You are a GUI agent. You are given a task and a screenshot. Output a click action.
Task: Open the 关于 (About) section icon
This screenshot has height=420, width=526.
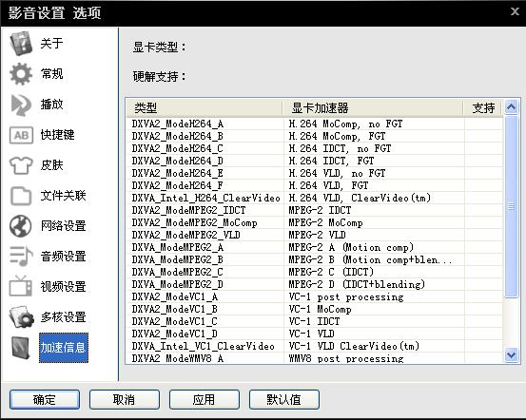21,44
